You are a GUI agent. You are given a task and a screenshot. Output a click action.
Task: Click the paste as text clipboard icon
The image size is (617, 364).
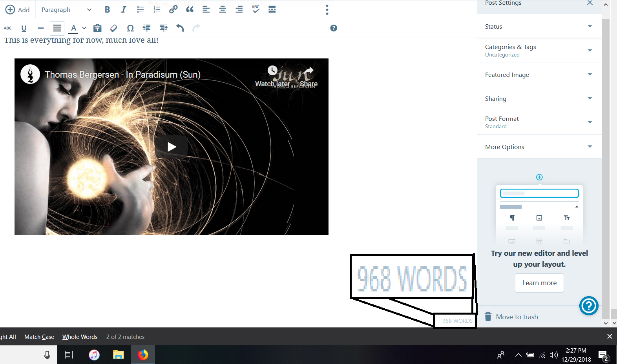click(x=97, y=28)
